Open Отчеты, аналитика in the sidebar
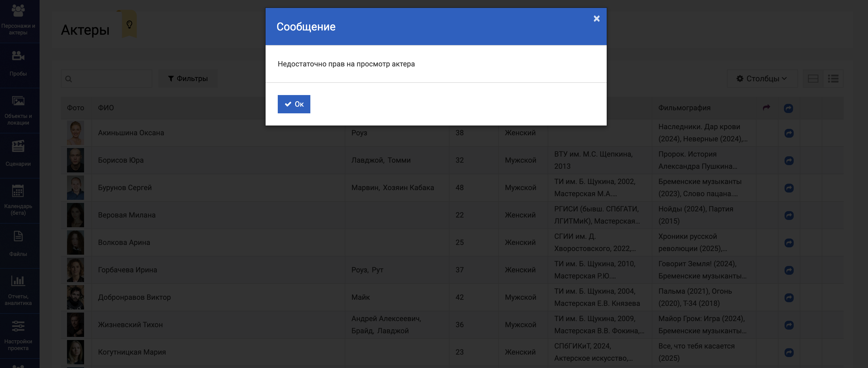Viewport: 868px width, 368px height. [18, 291]
